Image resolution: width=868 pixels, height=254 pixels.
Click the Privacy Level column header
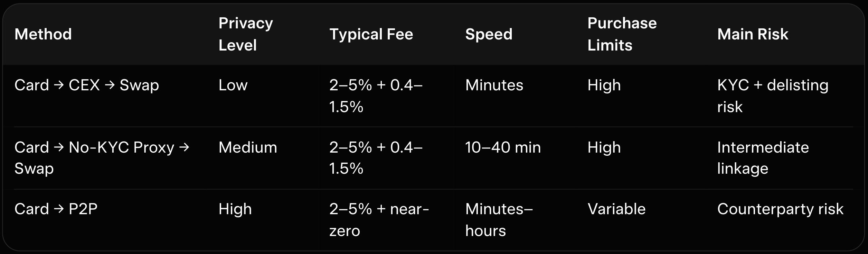pos(246,34)
